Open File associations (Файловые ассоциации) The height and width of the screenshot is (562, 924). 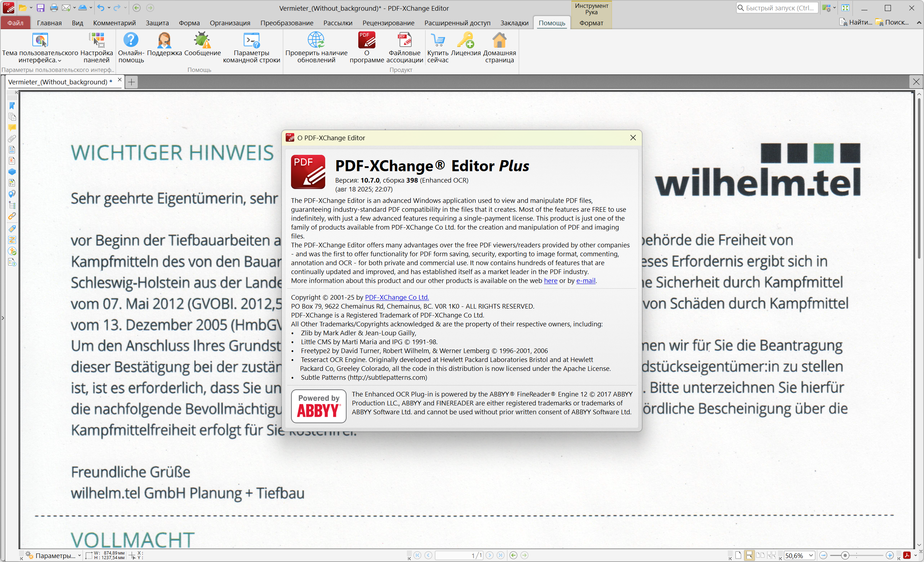pyautogui.click(x=405, y=48)
